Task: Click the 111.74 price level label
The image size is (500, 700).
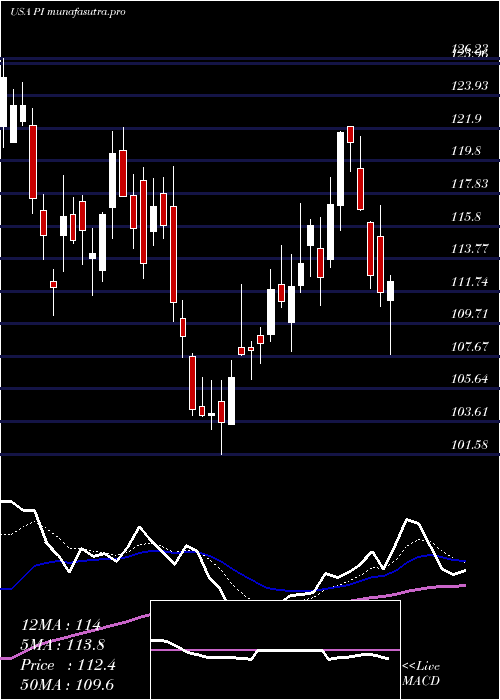Action: coord(469,282)
